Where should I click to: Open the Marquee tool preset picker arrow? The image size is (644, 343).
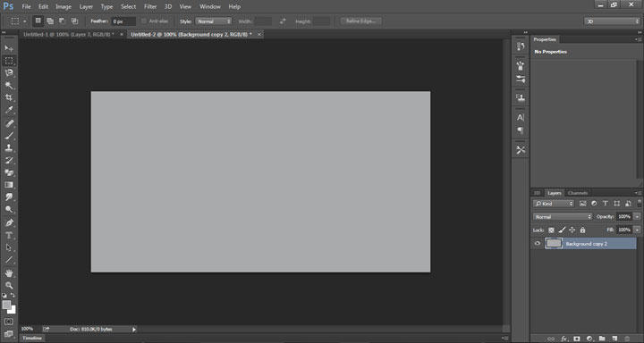[25, 21]
